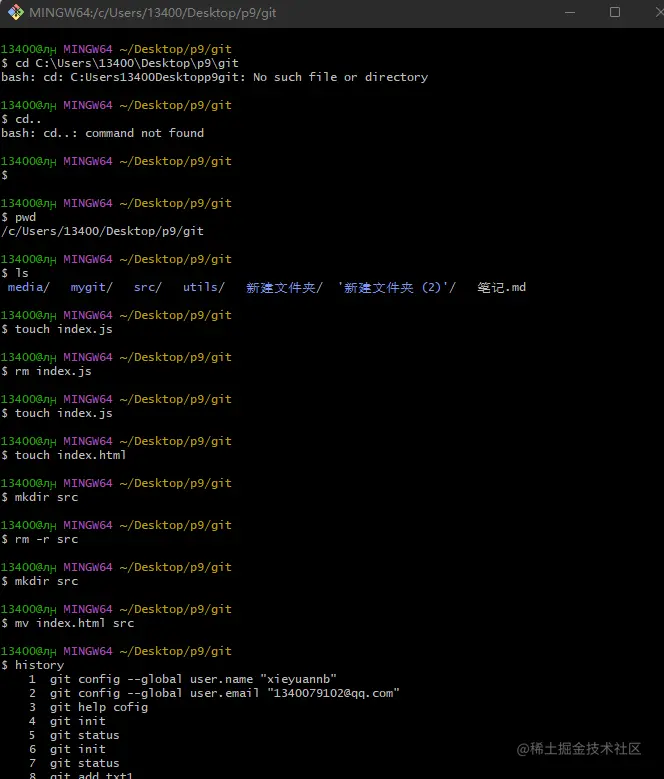Viewport: 664px width, 779px height.
Task: Click the Git Bash icon in title bar
Action: tap(15, 12)
